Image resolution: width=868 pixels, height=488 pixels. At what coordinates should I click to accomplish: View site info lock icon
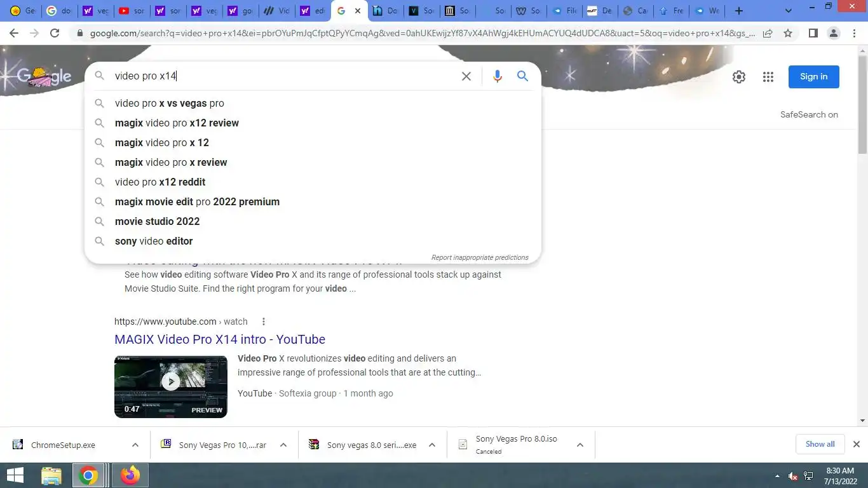click(79, 33)
